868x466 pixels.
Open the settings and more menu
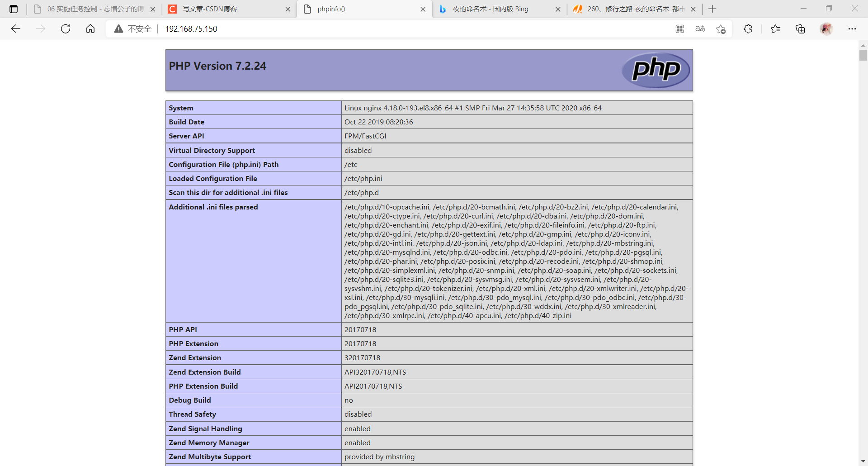(852, 29)
